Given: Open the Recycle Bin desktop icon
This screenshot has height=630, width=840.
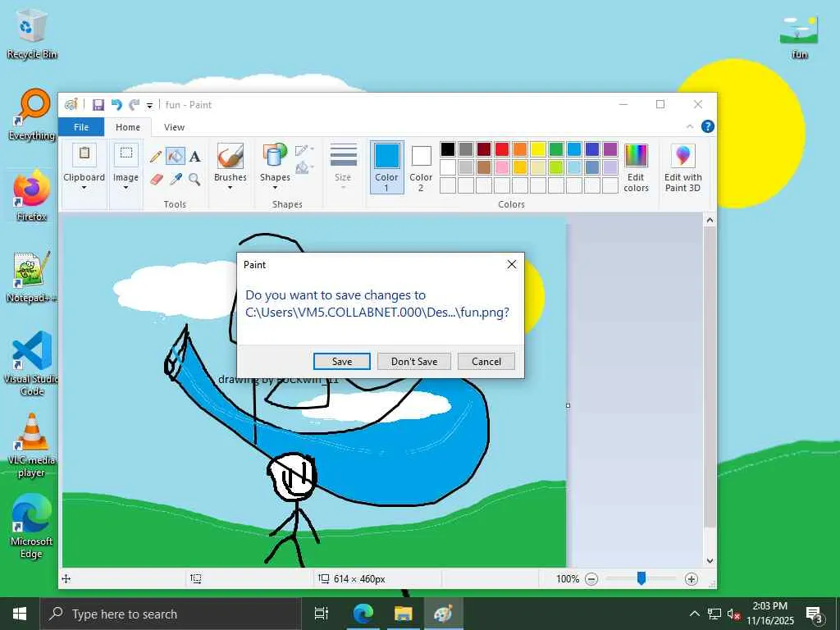Looking at the screenshot, I should (32, 33).
